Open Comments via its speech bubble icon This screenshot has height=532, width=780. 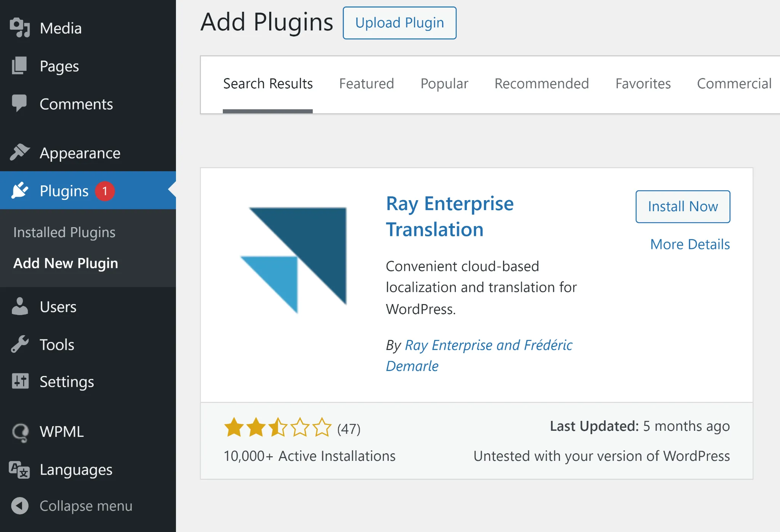pyautogui.click(x=20, y=104)
